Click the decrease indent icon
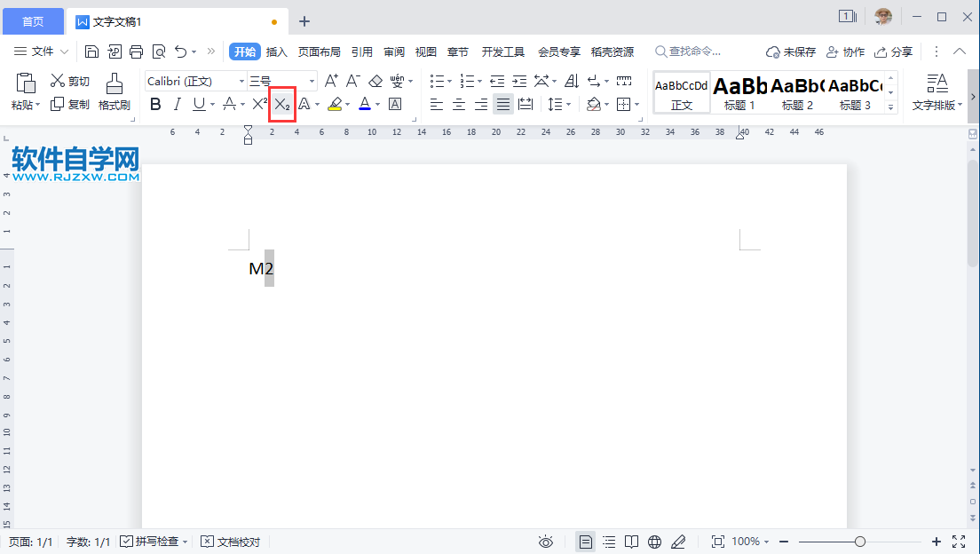 (x=495, y=81)
